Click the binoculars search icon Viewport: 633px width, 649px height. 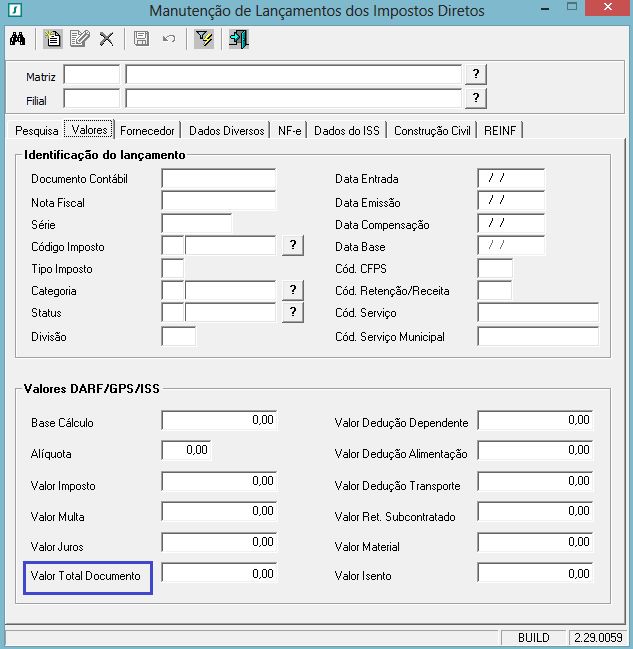pos(17,39)
